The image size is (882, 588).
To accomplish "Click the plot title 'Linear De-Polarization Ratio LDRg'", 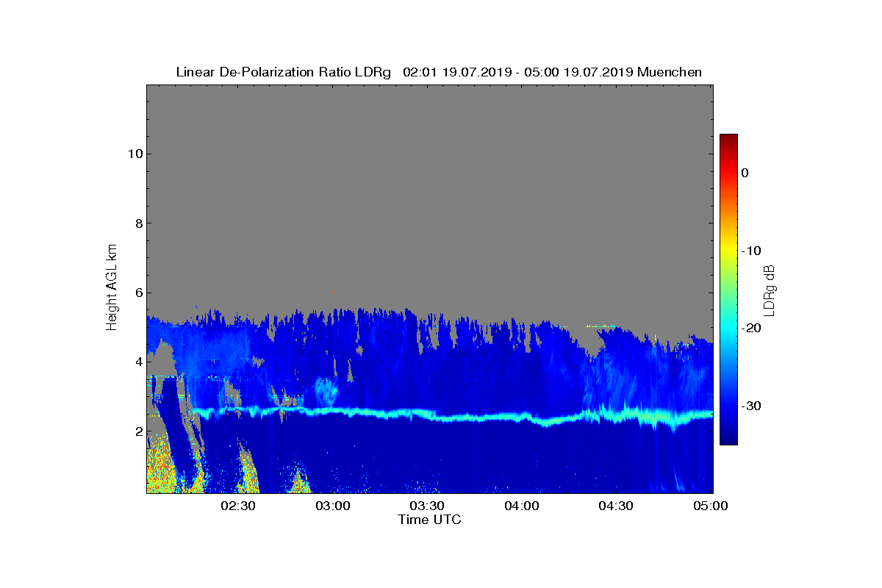I will click(x=284, y=72).
